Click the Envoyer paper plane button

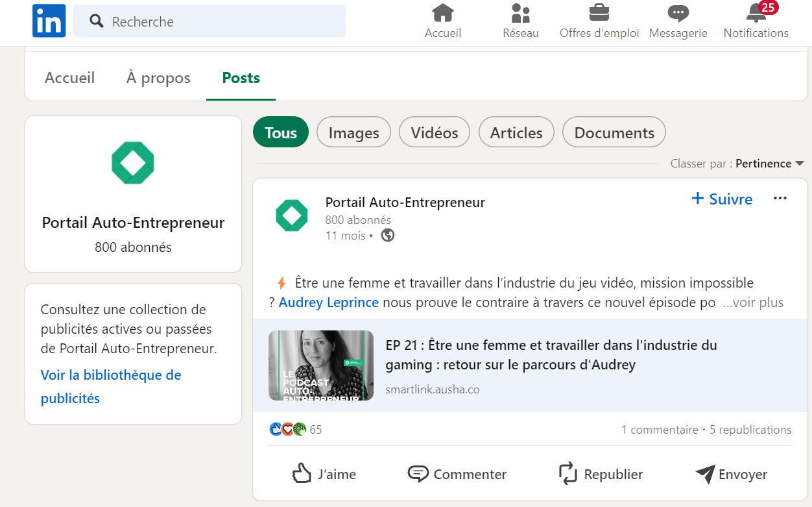[x=732, y=474]
